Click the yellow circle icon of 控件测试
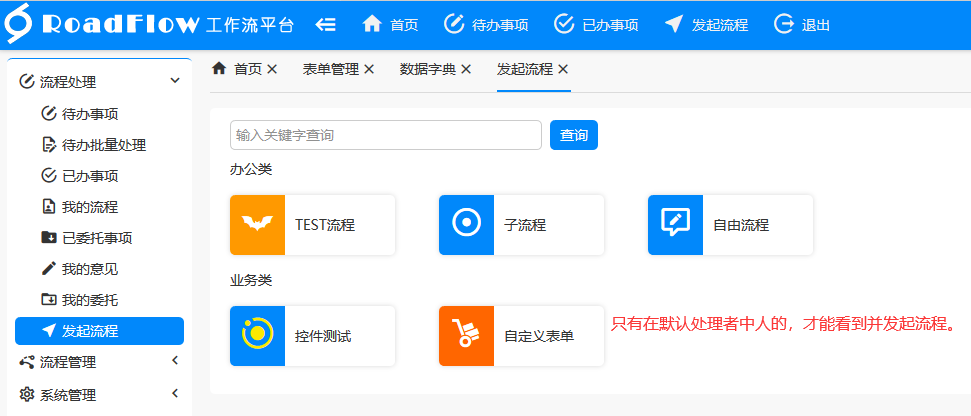Viewport: 971px width, 416px height. (x=257, y=336)
